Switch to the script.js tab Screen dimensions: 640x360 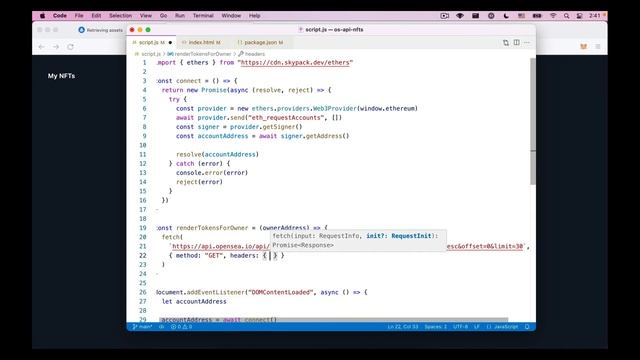151,42
